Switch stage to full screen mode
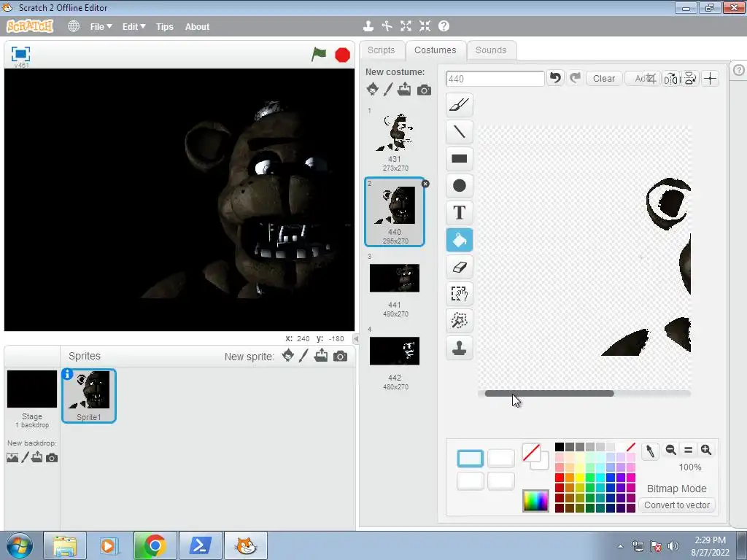The image size is (747, 560). (20, 54)
